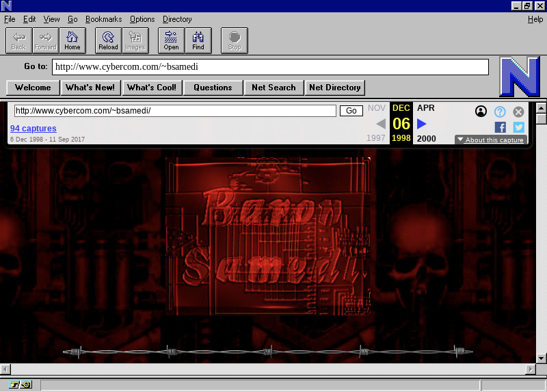Open Find using the binoculars icon

point(198,40)
